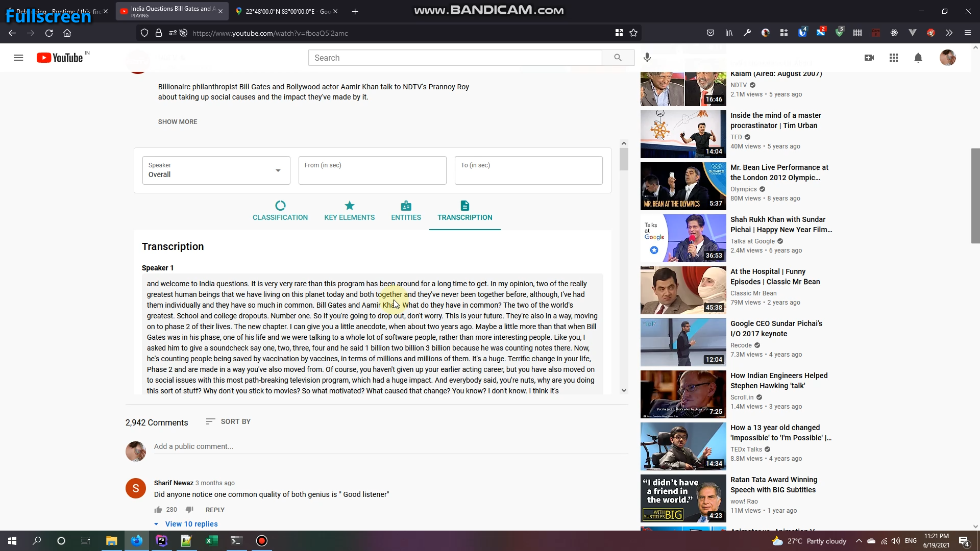Open the YouTube hamburger guide menu
980x551 pixels.
[x=18, y=58]
